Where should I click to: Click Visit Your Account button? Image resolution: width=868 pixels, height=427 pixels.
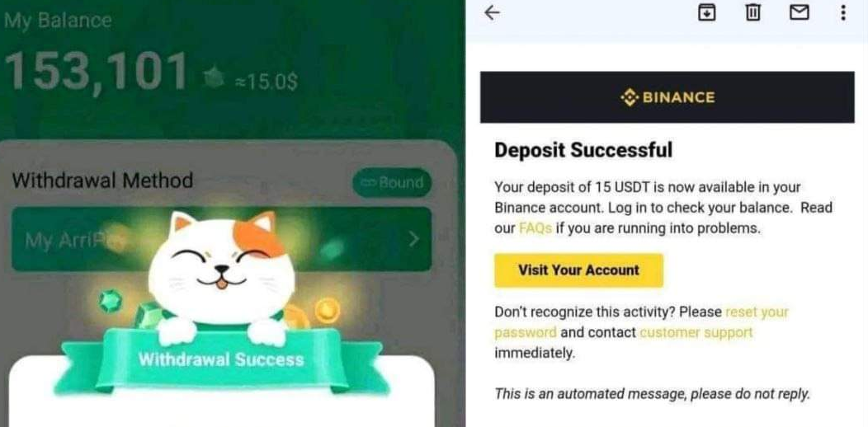[x=578, y=270]
